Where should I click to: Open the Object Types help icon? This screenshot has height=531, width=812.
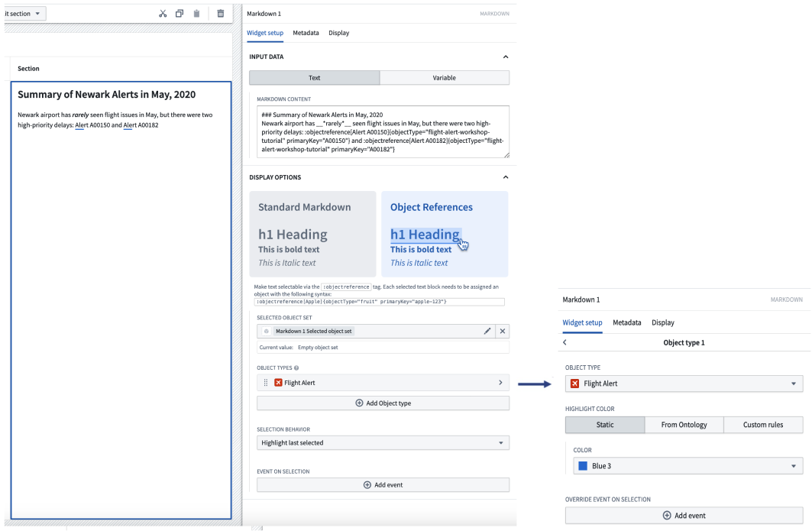(x=296, y=367)
